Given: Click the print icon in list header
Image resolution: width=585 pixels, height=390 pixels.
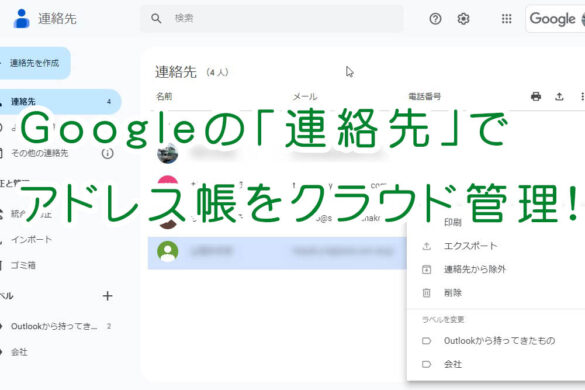Looking at the screenshot, I should tap(536, 97).
